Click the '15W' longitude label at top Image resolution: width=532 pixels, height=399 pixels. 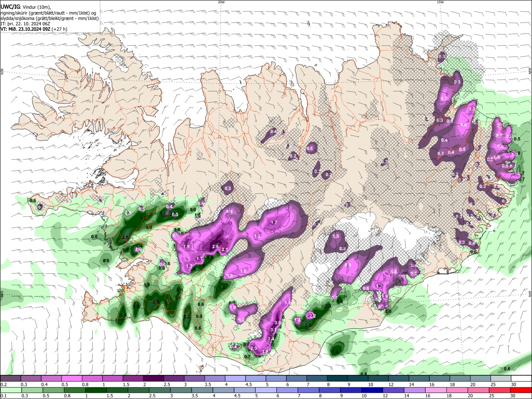point(440,2)
